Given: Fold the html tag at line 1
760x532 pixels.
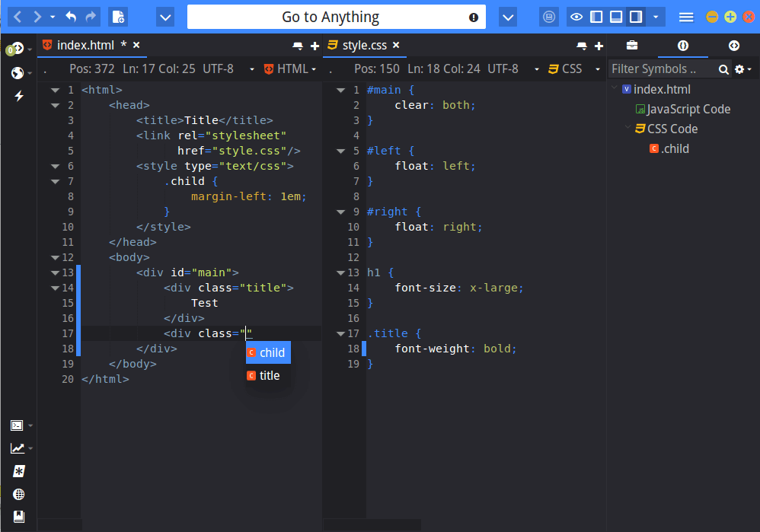Looking at the screenshot, I should click(x=56, y=90).
